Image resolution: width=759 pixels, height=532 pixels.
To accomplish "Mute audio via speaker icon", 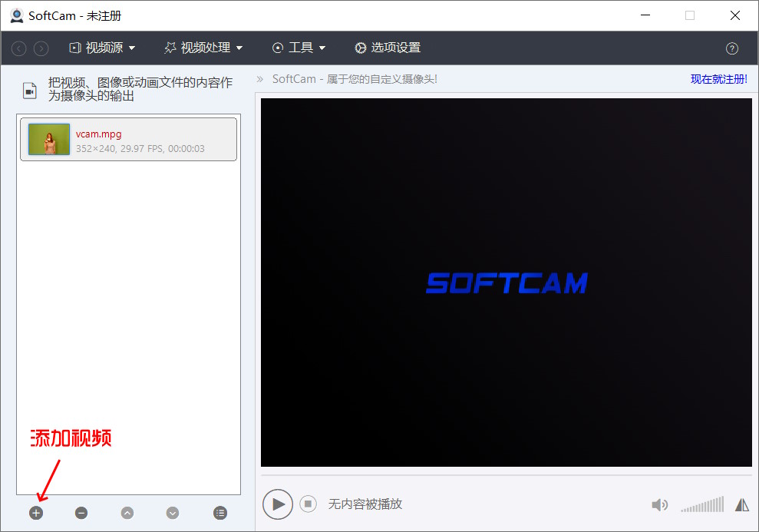I will coord(659,505).
